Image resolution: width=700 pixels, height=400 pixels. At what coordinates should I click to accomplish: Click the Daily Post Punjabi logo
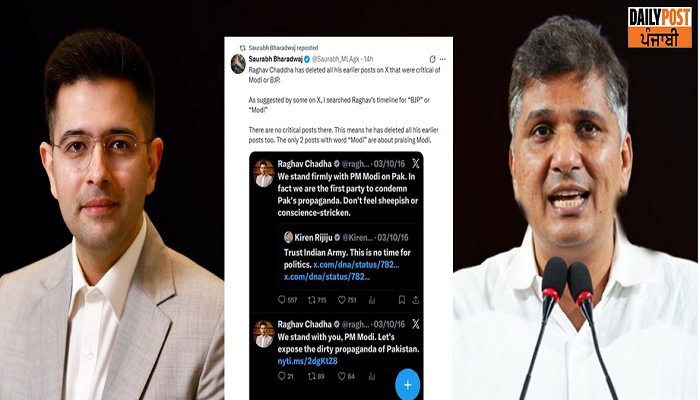pyautogui.click(x=659, y=27)
